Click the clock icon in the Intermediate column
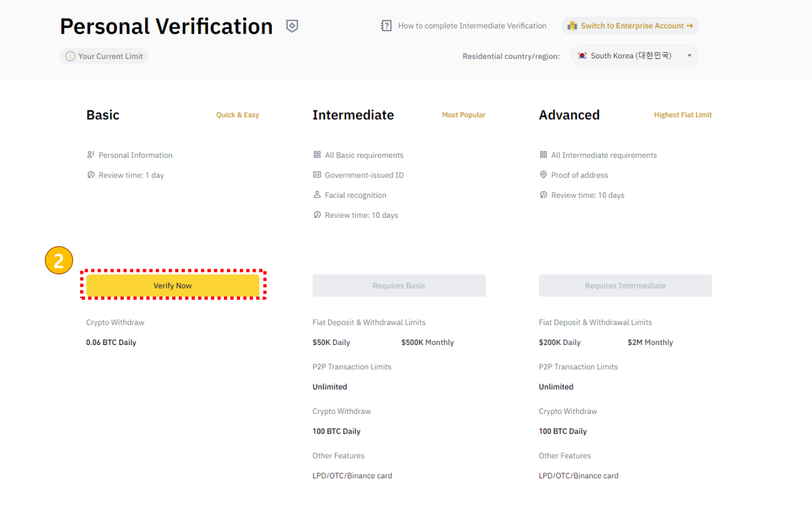The height and width of the screenshot is (515, 812). pos(317,215)
